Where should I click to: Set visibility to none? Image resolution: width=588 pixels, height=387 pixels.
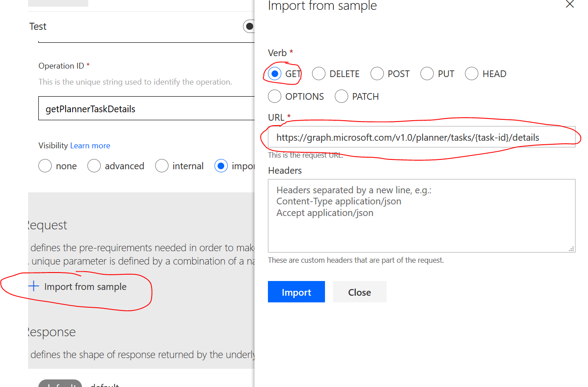(45, 166)
